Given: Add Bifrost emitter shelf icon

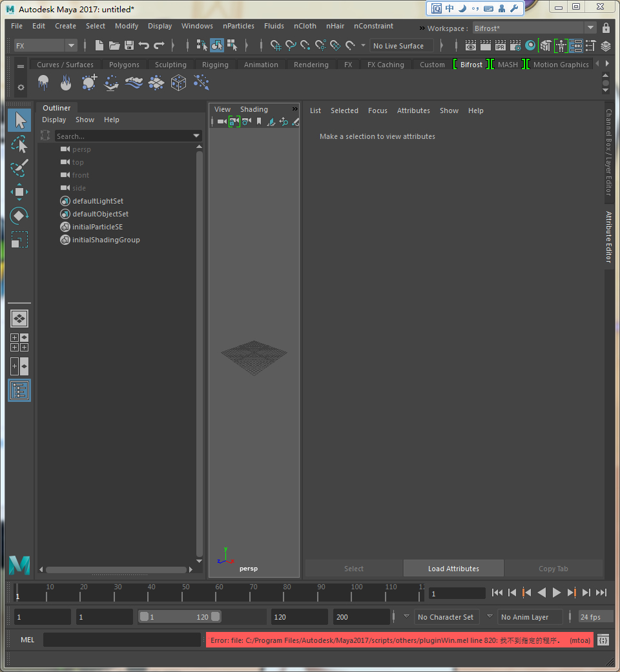Looking at the screenshot, I should click(88, 83).
